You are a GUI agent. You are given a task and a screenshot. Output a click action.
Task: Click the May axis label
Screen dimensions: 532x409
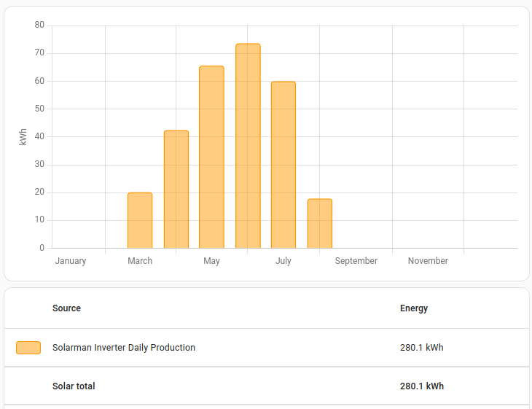[x=212, y=261]
